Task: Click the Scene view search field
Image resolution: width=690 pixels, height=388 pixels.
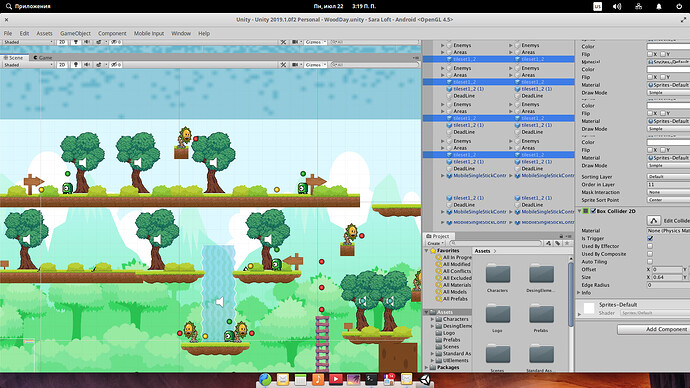Action: pyautogui.click(x=374, y=65)
